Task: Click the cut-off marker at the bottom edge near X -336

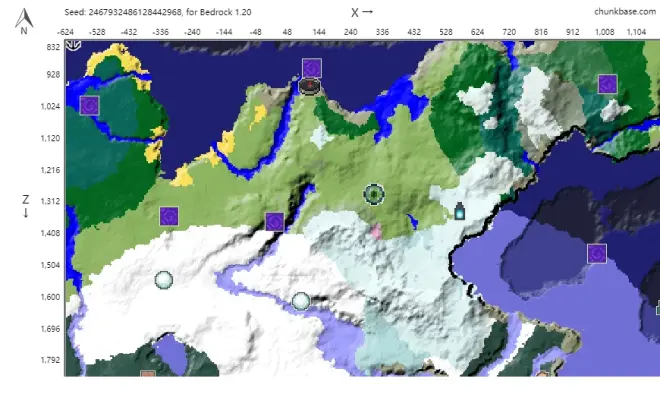Action: pos(148,374)
